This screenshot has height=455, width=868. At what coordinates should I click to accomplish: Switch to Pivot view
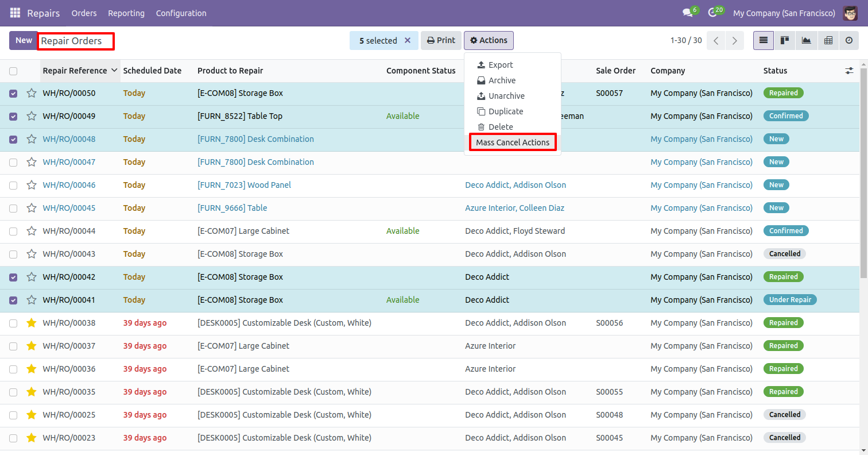(828, 40)
